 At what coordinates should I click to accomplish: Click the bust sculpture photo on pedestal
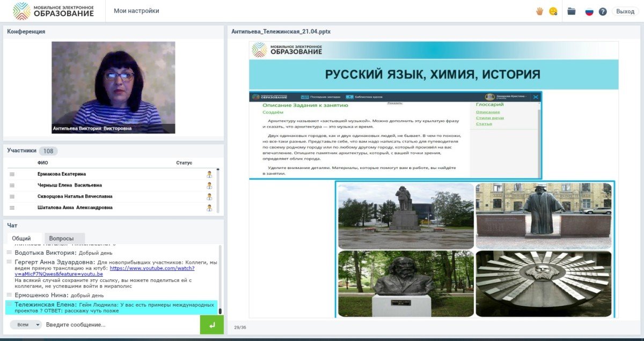406,284
